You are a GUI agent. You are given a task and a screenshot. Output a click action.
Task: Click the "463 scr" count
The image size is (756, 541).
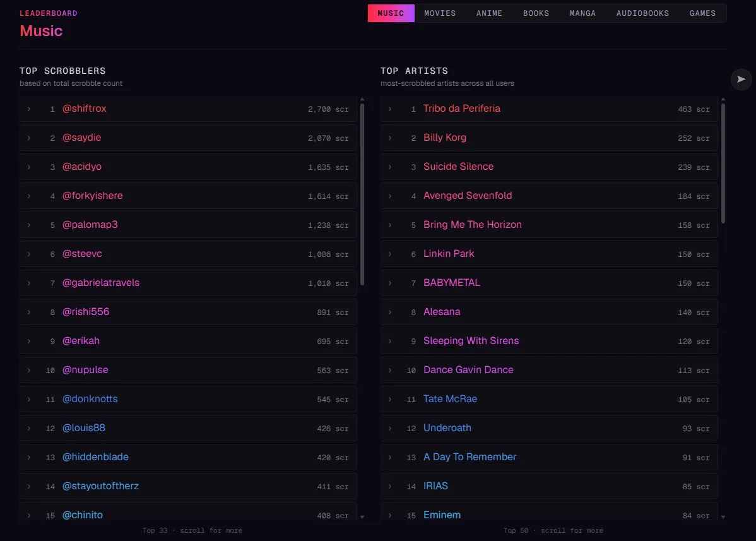coord(694,109)
